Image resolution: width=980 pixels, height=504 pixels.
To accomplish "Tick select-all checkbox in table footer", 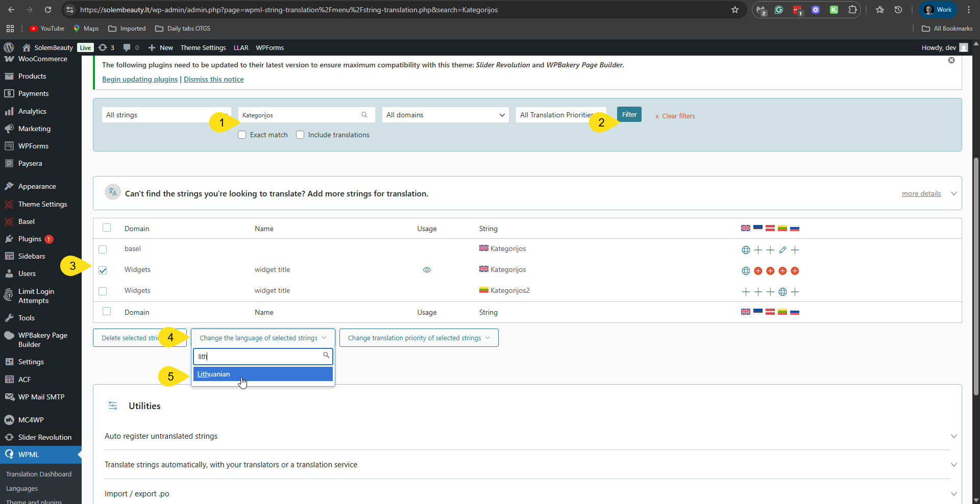I will tap(107, 311).
